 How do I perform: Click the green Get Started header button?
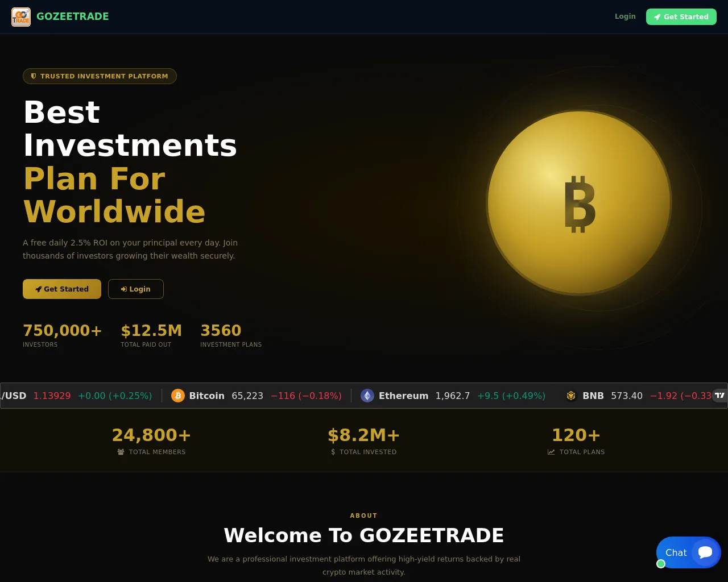[681, 16]
